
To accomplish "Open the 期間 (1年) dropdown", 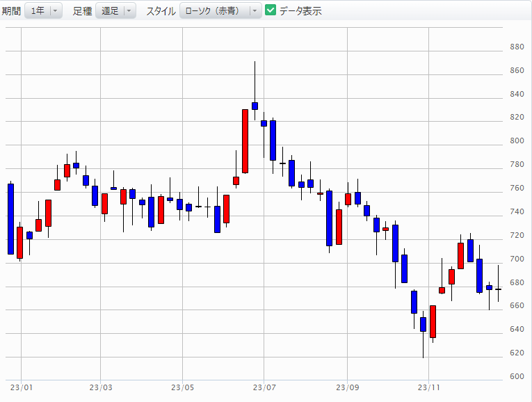I will click(x=43, y=11).
